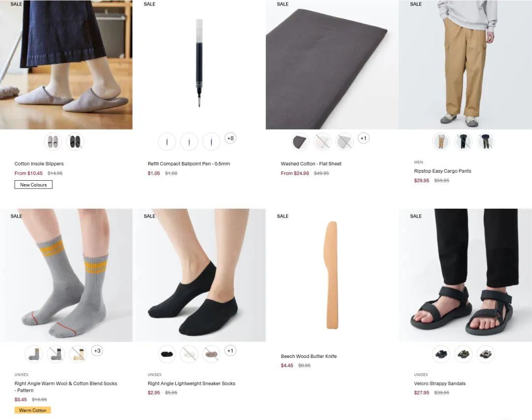
Task: Expand extra Washed Cotton Flat Sheet colours
Action: click(364, 138)
